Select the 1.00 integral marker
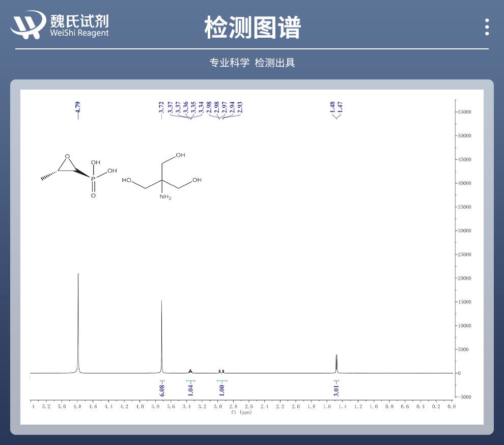Viewport: 504px width, 445px height. 222,390
